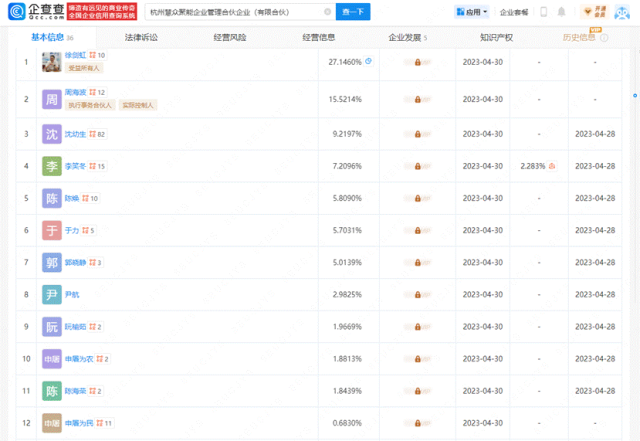Click the 2023-04-28 date in row 6
The width and height of the screenshot is (640, 441).
(595, 230)
